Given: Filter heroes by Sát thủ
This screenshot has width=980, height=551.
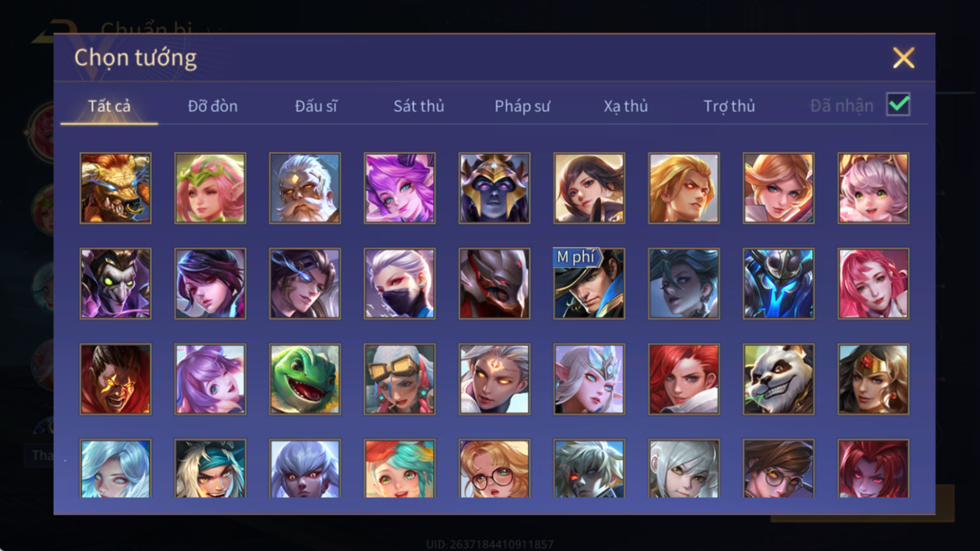Looking at the screenshot, I should (x=418, y=106).
